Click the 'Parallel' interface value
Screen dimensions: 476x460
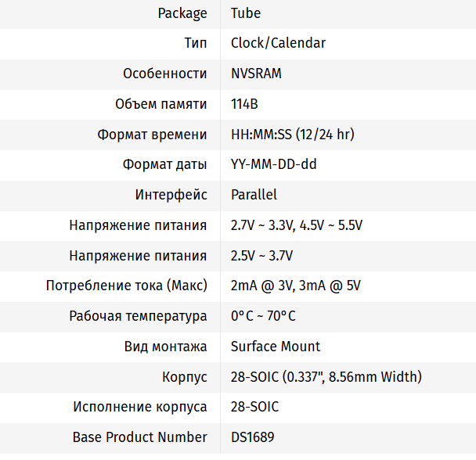tap(254, 195)
